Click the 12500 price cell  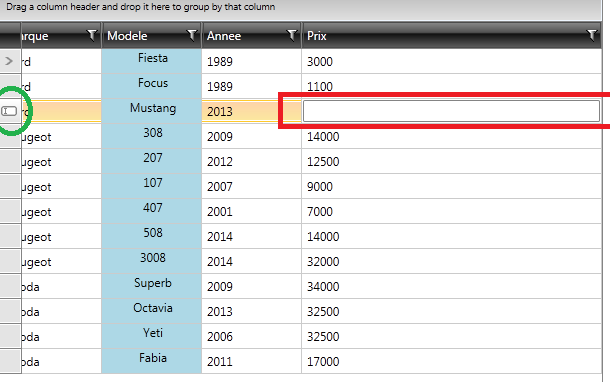point(451,161)
